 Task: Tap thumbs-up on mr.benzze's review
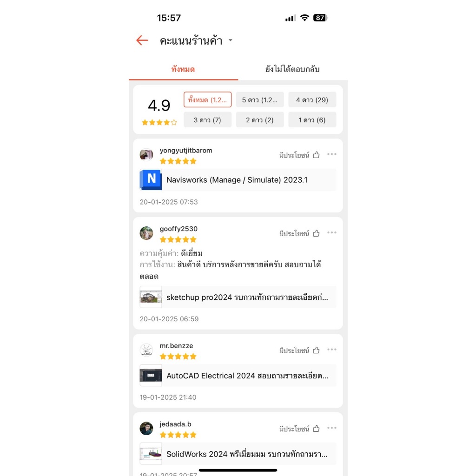tap(316, 350)
